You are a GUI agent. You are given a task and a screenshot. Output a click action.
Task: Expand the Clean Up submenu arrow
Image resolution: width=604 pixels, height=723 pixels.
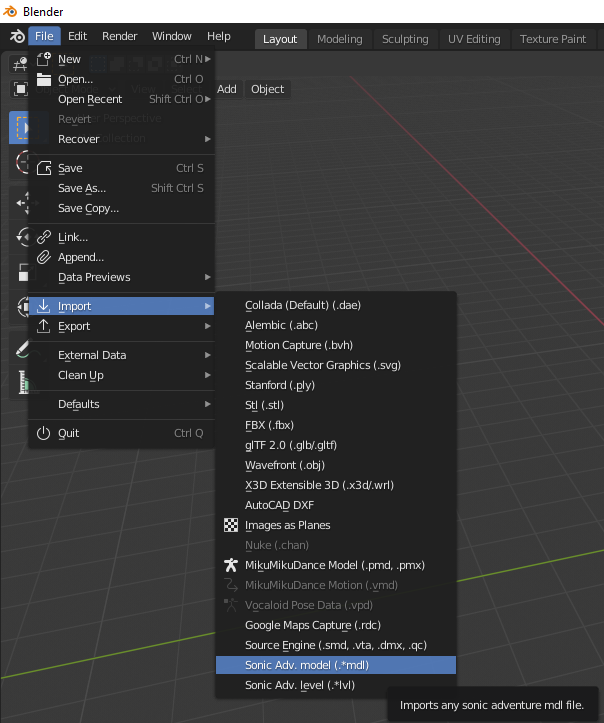click(208, 375)
